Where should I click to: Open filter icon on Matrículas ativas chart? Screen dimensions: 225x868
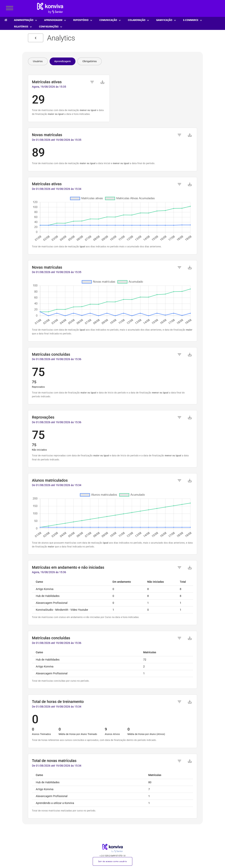pyautogui.click(x=180, y=184)
